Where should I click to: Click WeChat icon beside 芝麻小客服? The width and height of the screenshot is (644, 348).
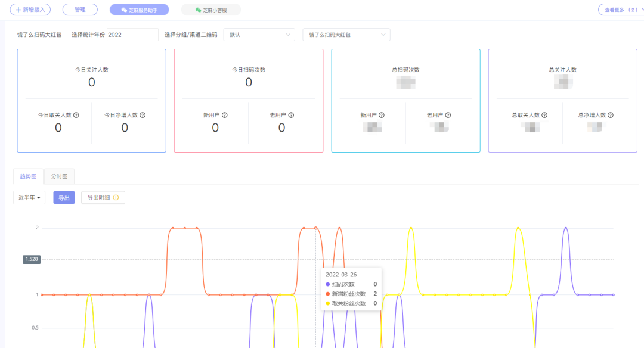[198, 10]
